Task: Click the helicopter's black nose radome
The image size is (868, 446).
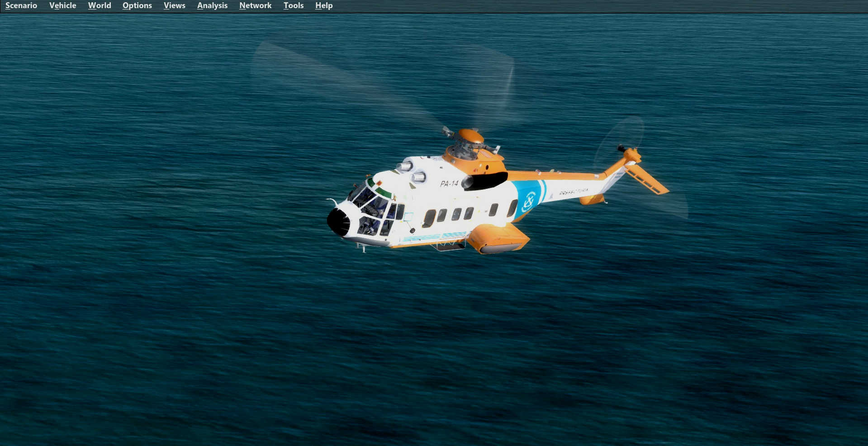Action: click(x=338, y=222)
